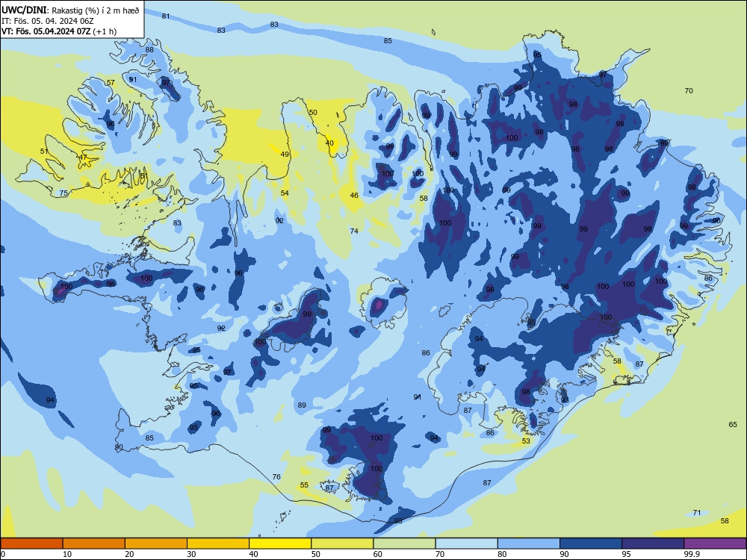The image size is (747, 560).
Task: Click the legend tick label 99.9
Action: [692, 554]
